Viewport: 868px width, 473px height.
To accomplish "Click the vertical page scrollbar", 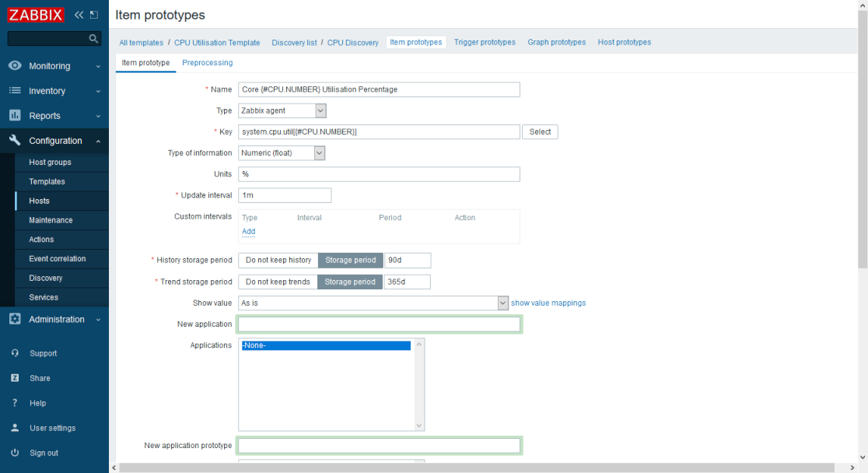I will pos(863,138).
